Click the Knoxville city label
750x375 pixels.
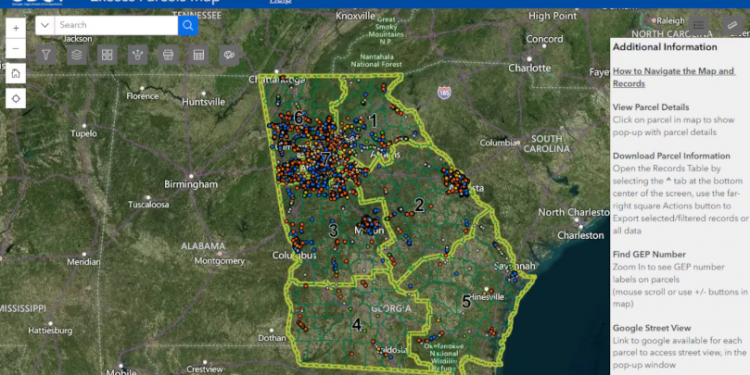[x=355, y=16]
